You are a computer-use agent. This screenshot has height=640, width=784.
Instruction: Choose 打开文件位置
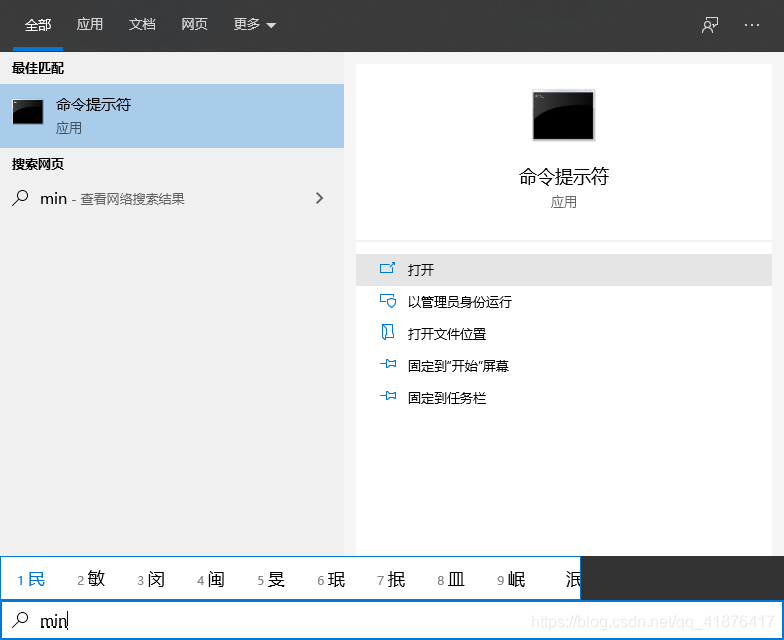(x=564, y=334)
